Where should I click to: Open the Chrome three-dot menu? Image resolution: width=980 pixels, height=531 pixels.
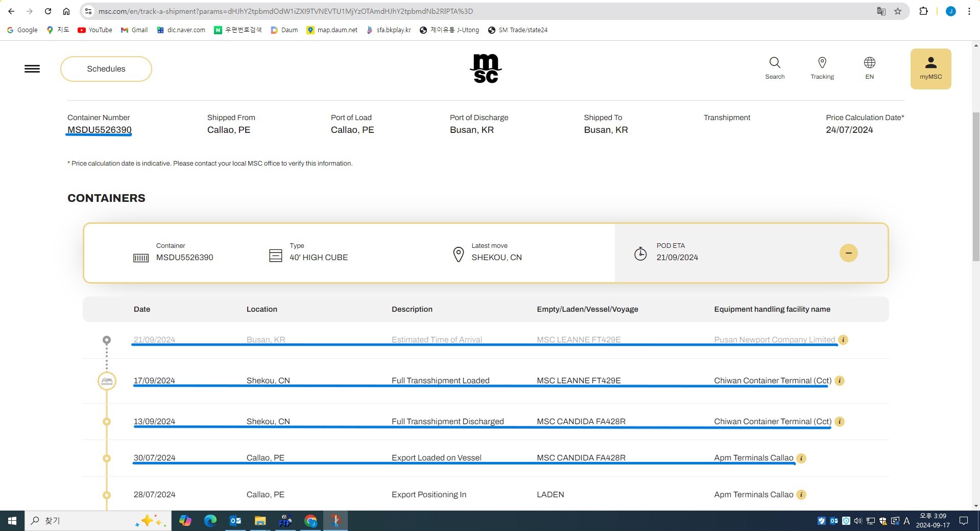(969, 11)
